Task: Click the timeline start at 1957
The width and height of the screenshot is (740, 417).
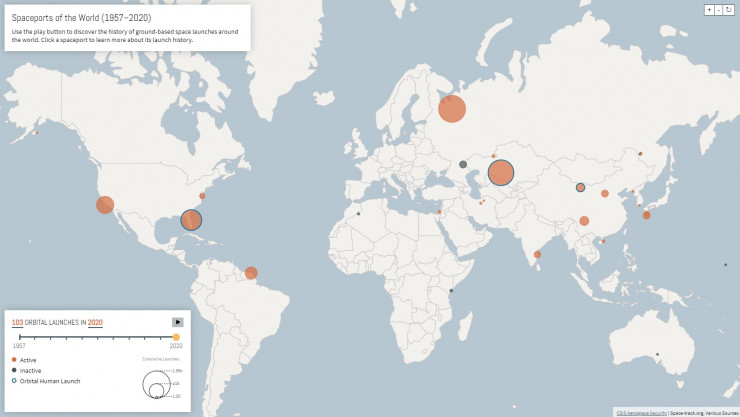Action: 19,337
